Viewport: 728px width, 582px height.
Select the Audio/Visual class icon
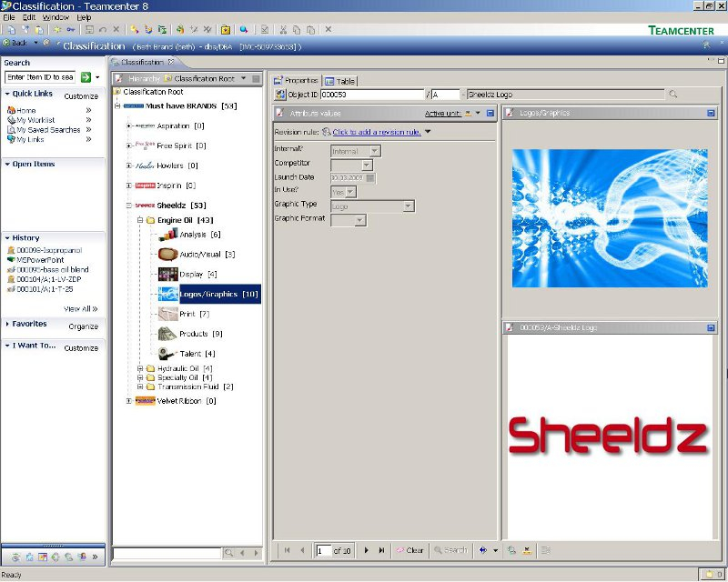point(167,255)
